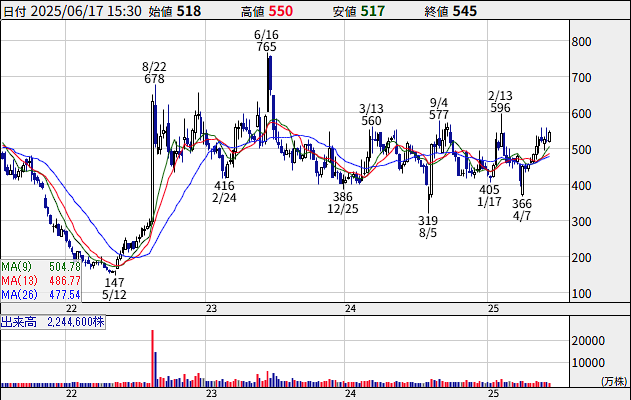Click the 10000 volume axis label
This screenshot has height=400, width=631.
coord(588,363)
